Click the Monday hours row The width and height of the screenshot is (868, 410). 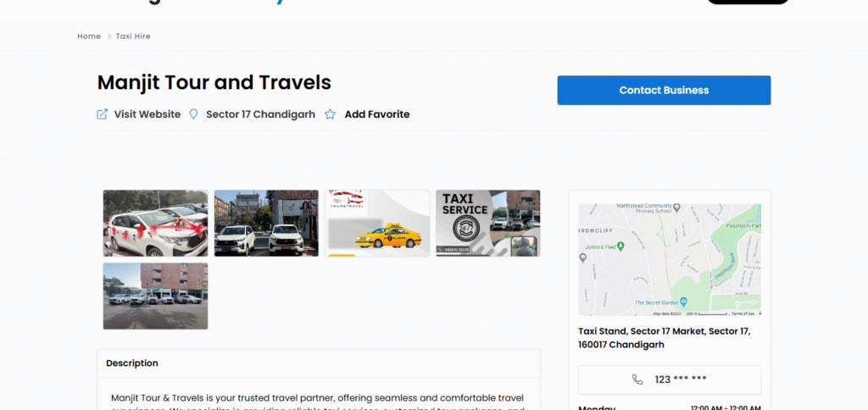point(670,407)
